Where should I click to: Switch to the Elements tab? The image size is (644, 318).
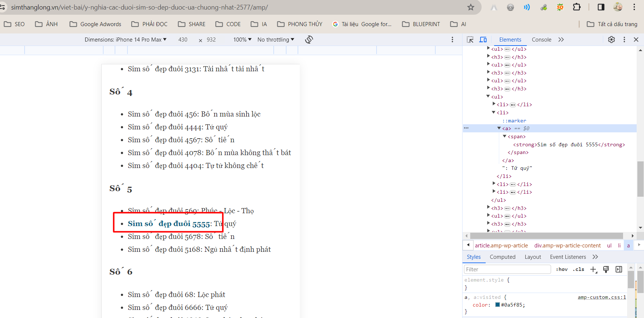[x=510, y=39]
